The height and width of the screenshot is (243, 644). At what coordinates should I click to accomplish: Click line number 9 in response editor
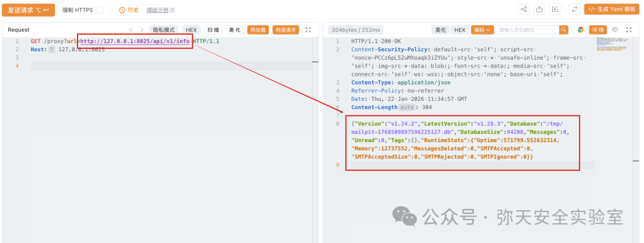click(338, 165)
